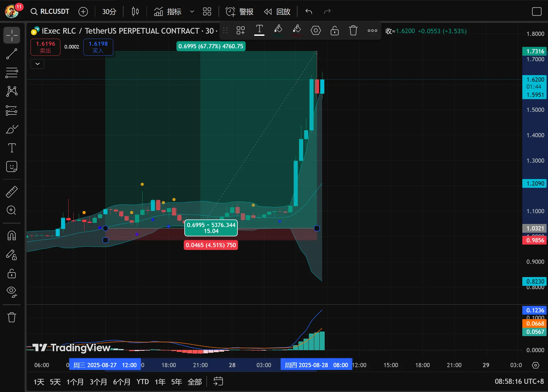Open chart settings gear near time axis
Image resolution: width=548 pixels, height=392 pixels.
pyautogui.click(x=536, y=365)
